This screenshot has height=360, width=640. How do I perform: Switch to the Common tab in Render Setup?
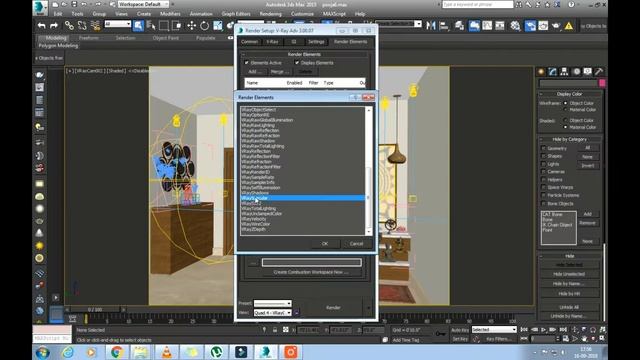coord(249,42)
